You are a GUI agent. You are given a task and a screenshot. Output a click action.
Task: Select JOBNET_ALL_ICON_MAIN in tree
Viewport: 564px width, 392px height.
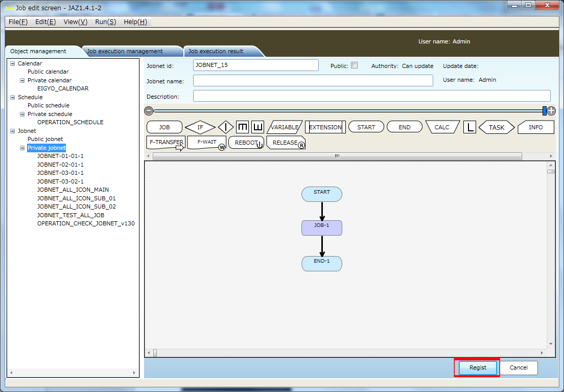(73, 190)
